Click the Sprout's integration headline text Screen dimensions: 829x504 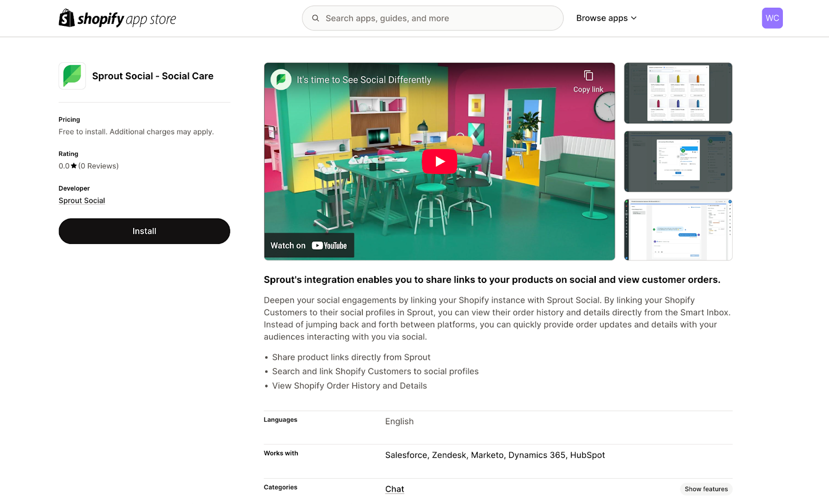(492, 280)
